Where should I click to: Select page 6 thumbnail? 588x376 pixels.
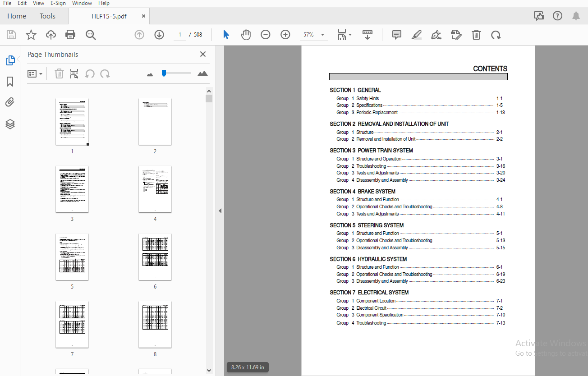coord(155,257)
